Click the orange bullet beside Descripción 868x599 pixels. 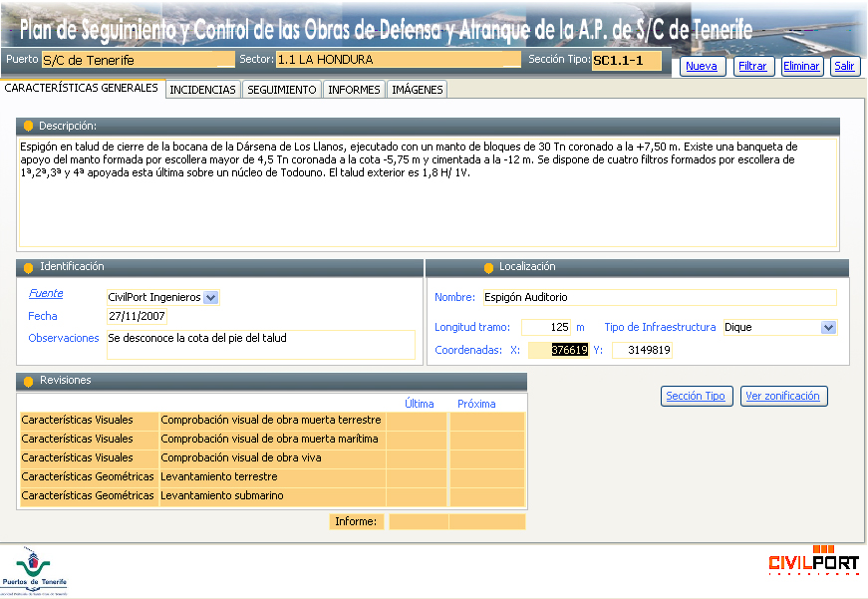tap(28, 127)
